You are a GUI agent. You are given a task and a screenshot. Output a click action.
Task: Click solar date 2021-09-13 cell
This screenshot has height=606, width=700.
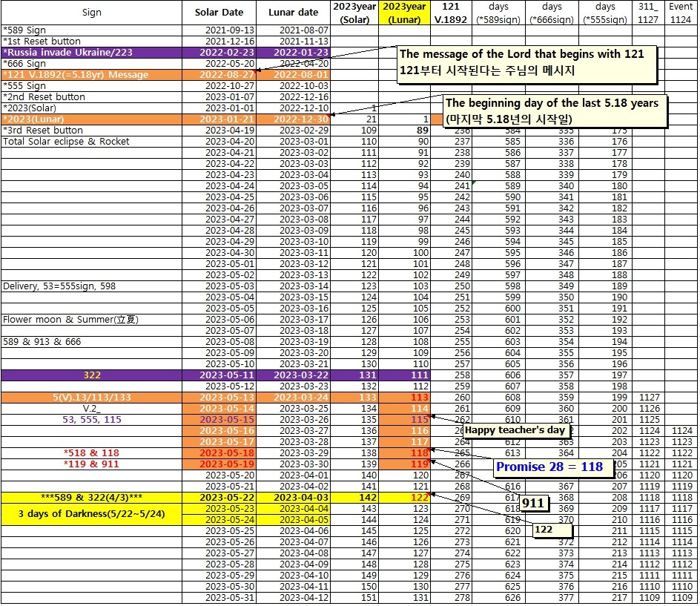[x=219, y=30]
